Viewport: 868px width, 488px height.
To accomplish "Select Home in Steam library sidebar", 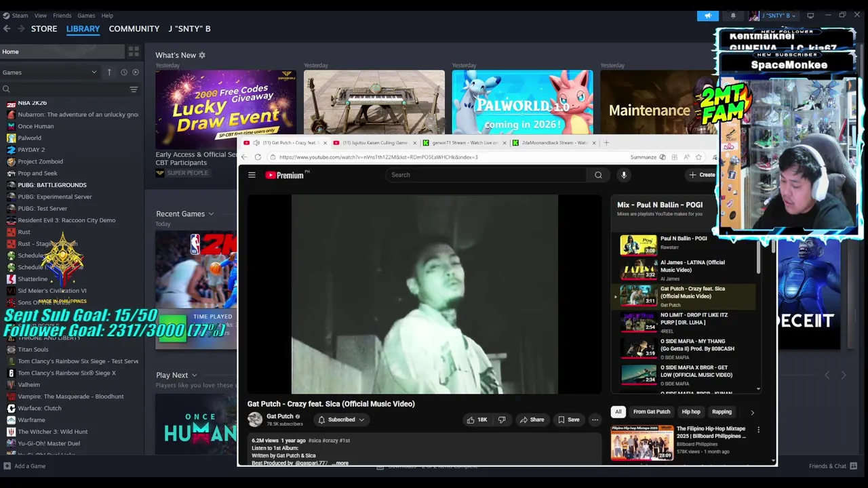I will (x=62, y=52).
